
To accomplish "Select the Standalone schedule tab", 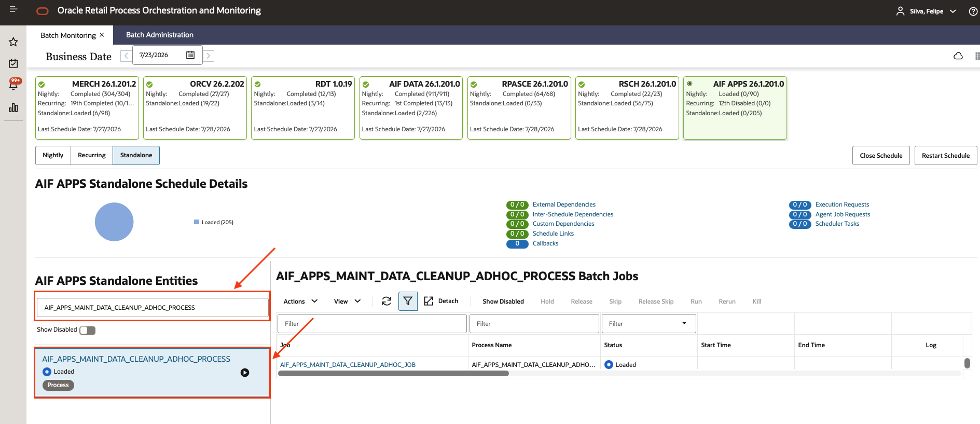I will [x=136, y=155].
